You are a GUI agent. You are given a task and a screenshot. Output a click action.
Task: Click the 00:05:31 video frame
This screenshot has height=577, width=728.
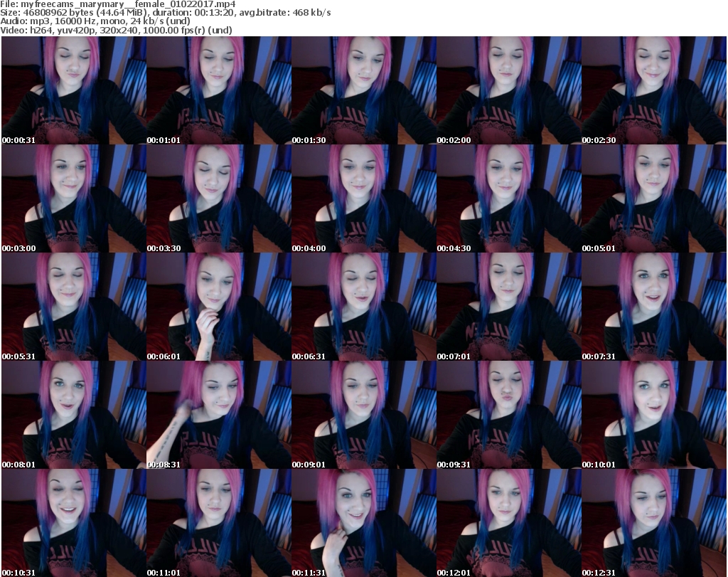tap(74, 307)
